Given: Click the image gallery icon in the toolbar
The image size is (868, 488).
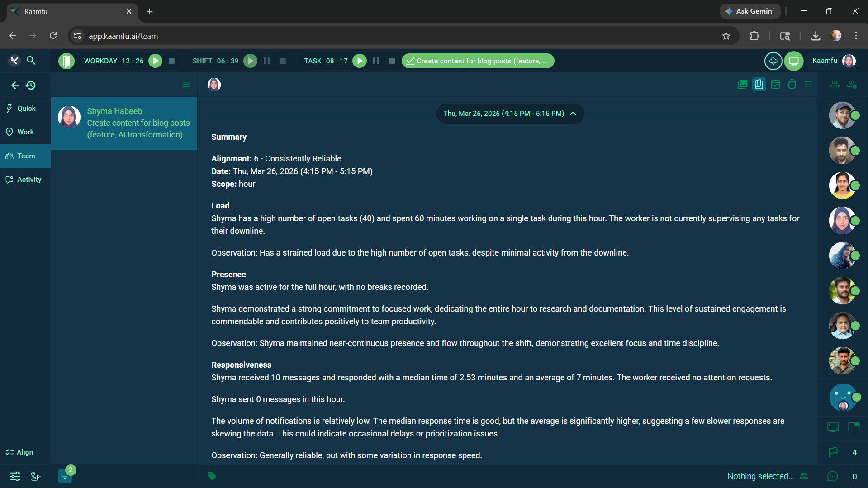Looking at the screenshot, I should click(742, 85).
